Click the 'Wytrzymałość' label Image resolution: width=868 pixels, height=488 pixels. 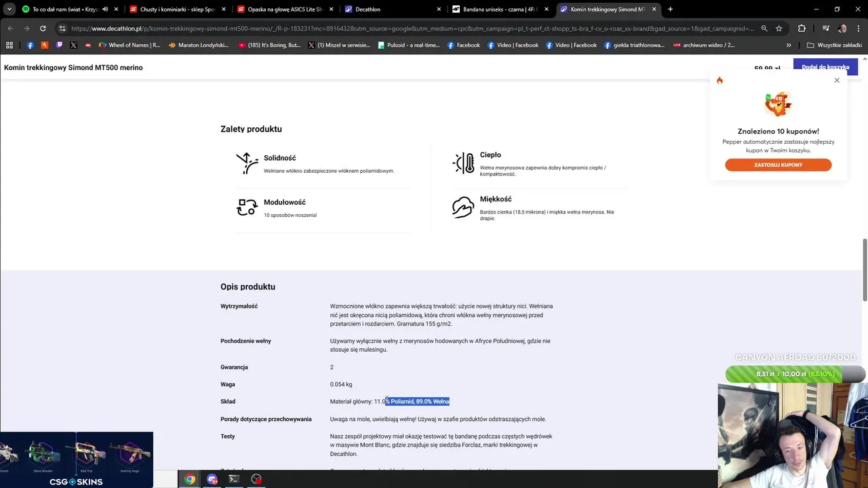239,306
